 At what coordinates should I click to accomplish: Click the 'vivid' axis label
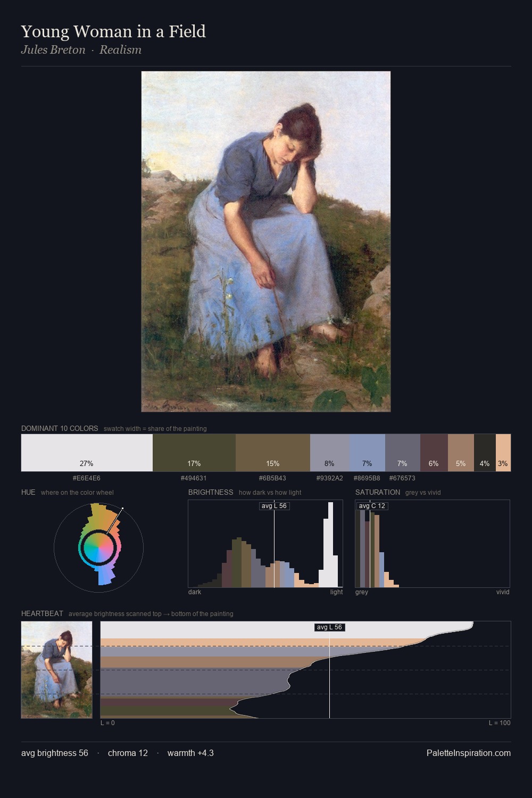503,592
